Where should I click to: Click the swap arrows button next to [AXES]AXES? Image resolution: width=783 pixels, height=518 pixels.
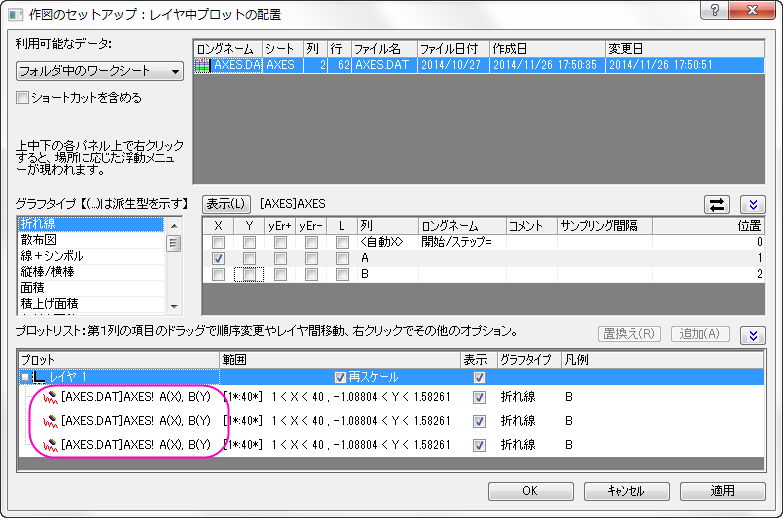[717, 204]
